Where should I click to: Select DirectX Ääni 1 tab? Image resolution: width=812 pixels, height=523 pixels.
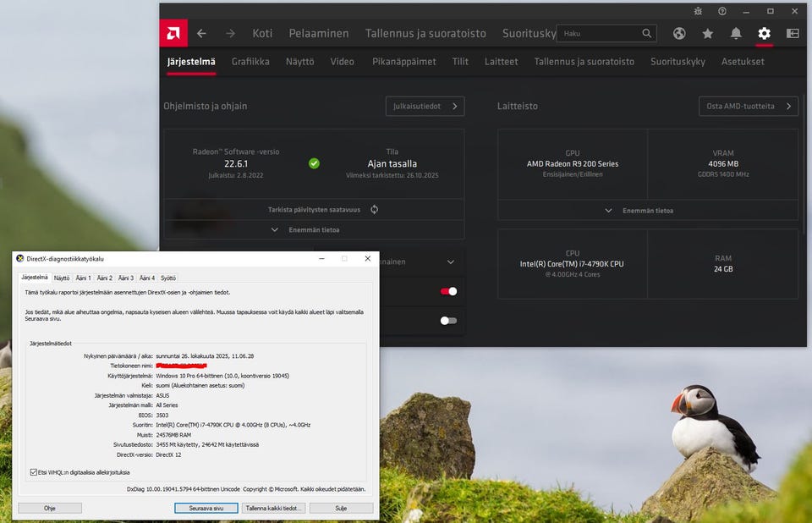point(84,278)
